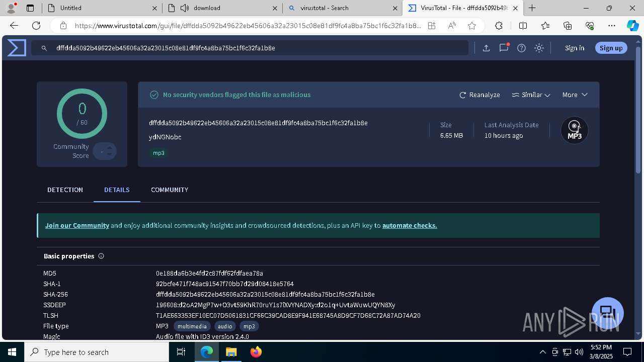Screen dimensions: 644x362
Task: Open the Collections icon
Action: coord(568,26)
